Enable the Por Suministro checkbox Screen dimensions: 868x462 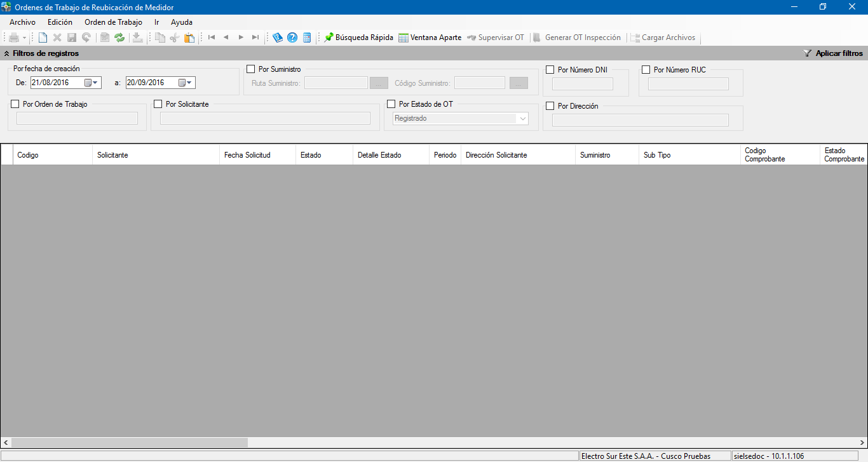point(250,69)
